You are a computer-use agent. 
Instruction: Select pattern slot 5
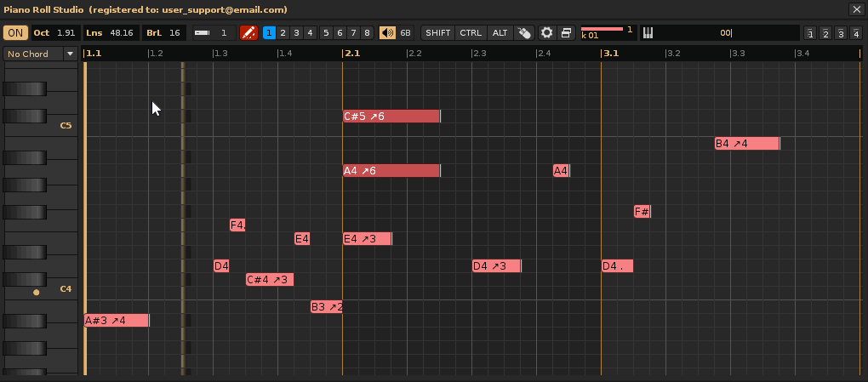tap(327, 33)
